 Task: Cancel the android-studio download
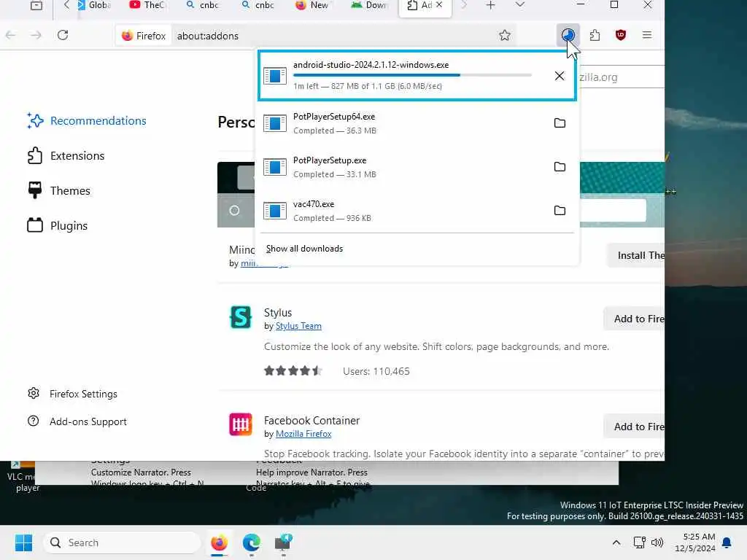click(x=560, y=76)
